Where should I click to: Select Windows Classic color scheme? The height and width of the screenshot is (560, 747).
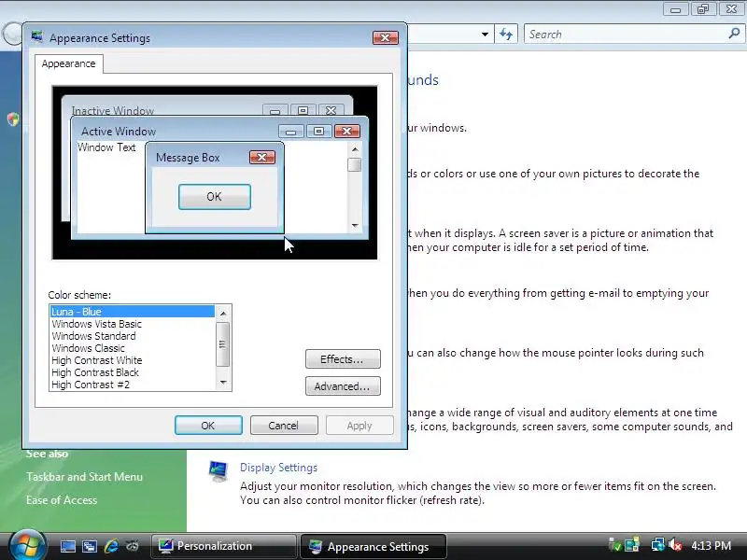point(133,348)
